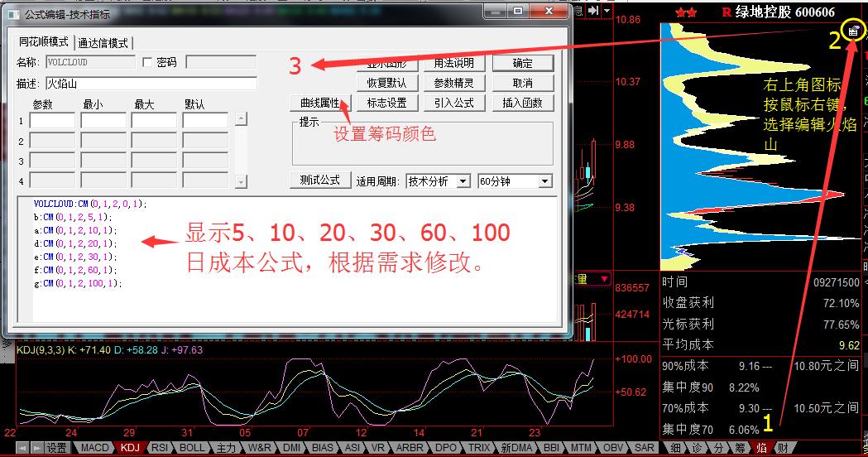Screen dimensions: 868x457
Task: Toggle the 密码 password checkbox
Action: point(148,62)
